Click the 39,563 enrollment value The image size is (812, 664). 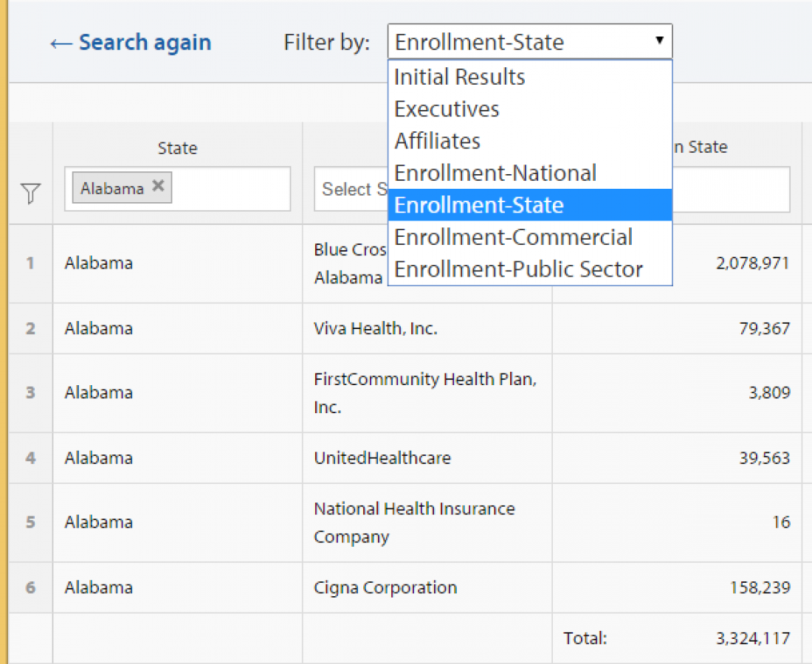764,458
